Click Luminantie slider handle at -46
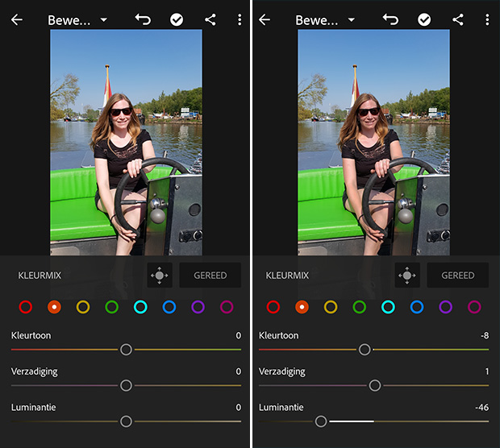The width and height of the screenshot is (500, 448). point(321,421)
